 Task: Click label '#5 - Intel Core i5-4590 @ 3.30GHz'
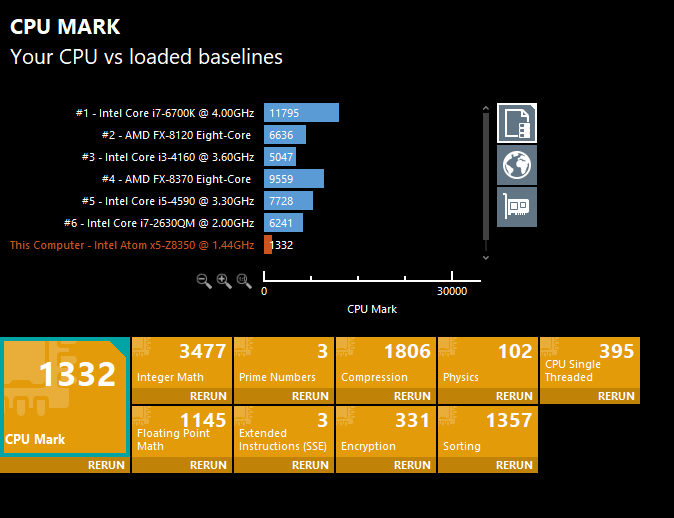pyautogui.click(x=168, y=201)
